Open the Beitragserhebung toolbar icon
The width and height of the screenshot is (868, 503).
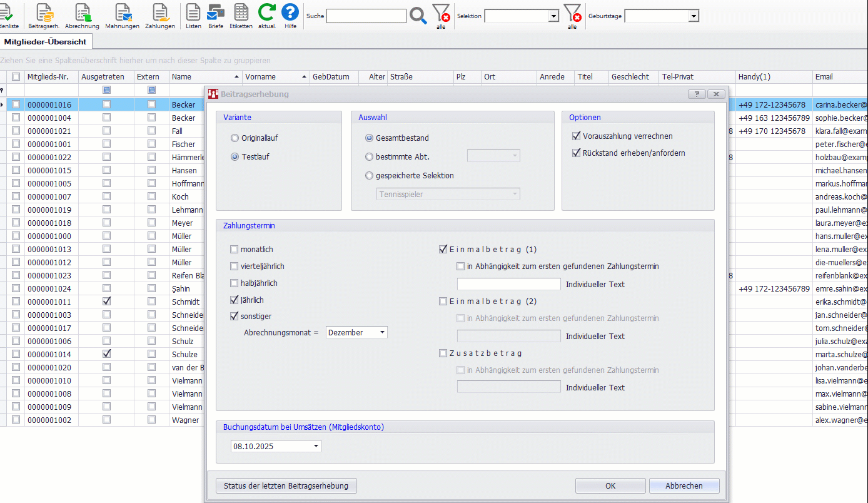pos(44,14)
